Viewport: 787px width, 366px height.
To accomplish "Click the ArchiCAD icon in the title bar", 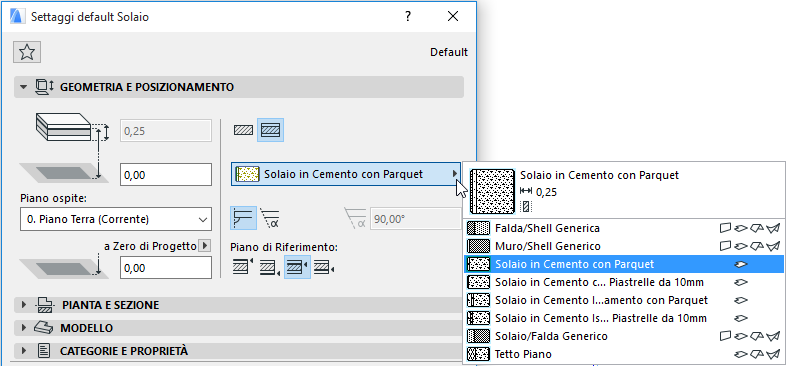I will pyautogui.click(x=17, y=17).
